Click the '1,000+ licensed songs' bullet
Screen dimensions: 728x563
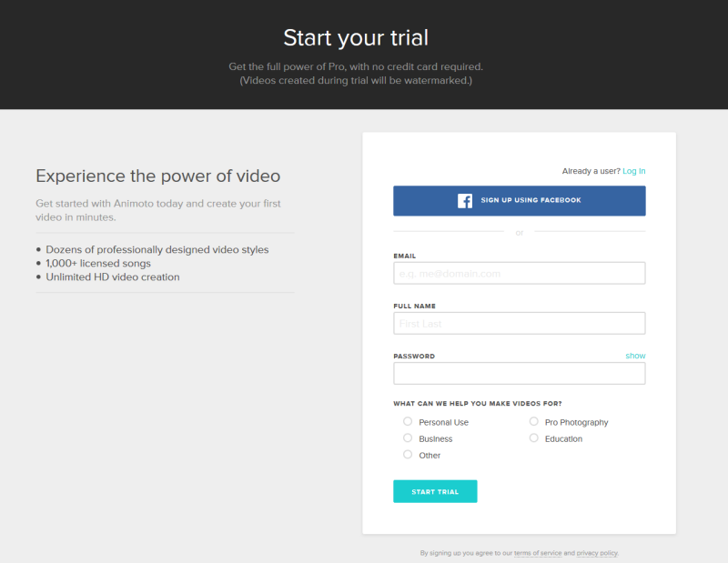tap(98, 263)
